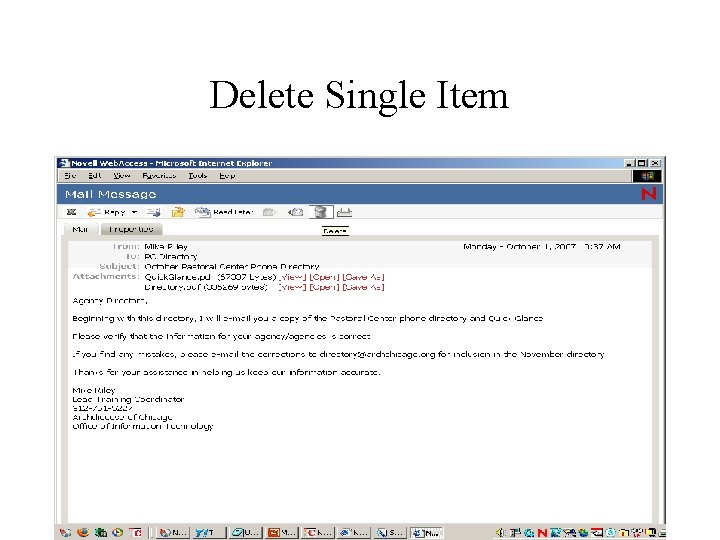The height and width of the screenshot is (540, 720).
Task: Click the greyed previous message icon
Action: pyautogui.click(x=269, y=212)
